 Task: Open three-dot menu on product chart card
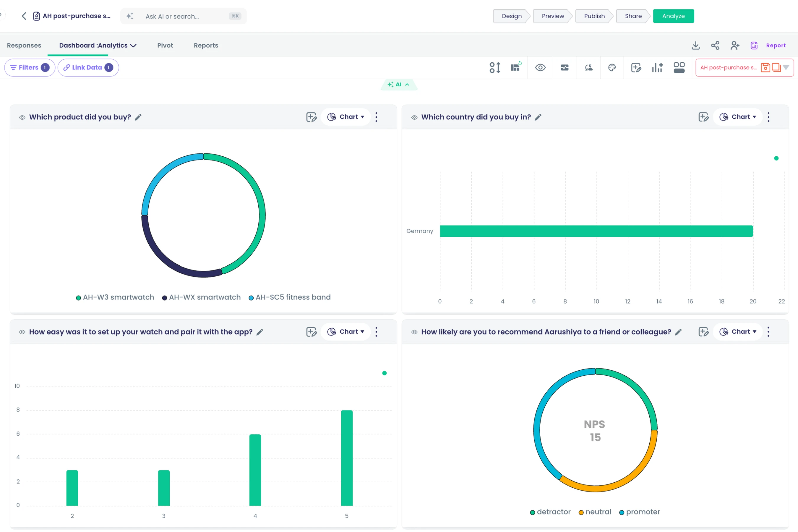pos(376,117)
